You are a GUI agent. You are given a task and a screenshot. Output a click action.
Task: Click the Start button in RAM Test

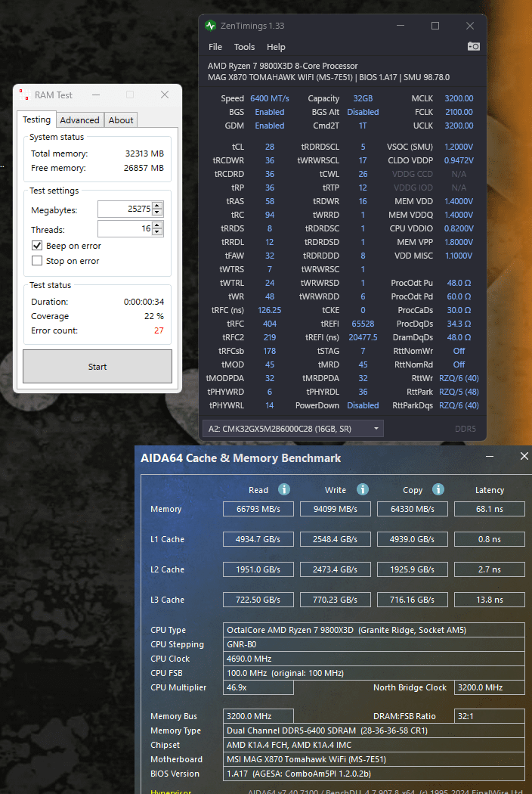97,367
